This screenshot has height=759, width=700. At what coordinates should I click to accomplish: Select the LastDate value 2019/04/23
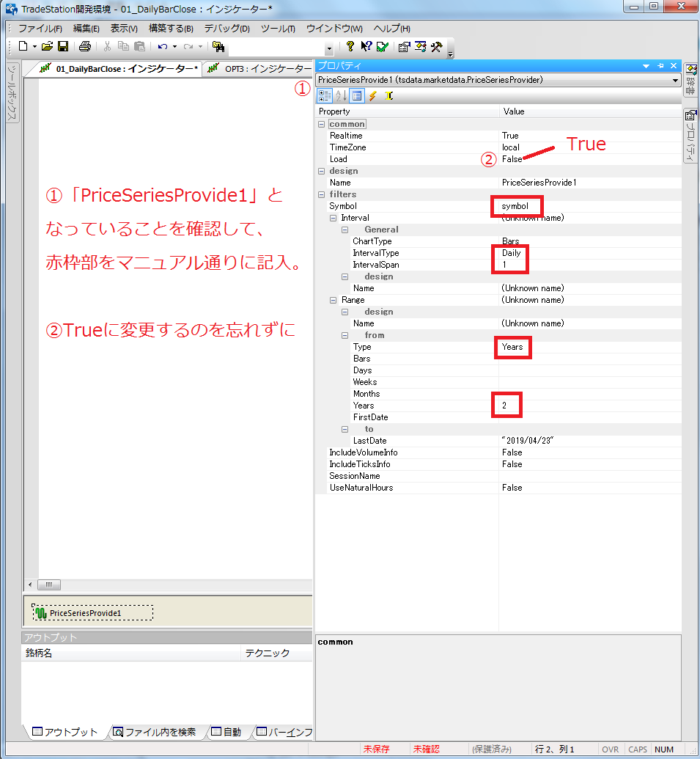[x=527, y=441]
